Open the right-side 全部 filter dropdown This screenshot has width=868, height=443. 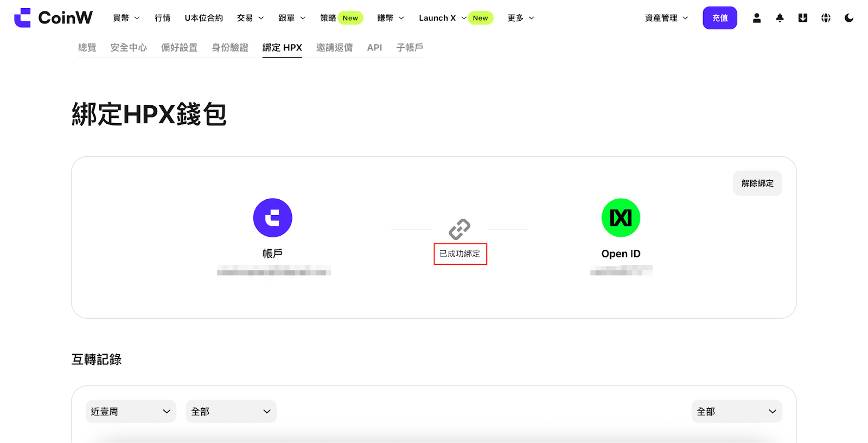[x=737, y=412]
